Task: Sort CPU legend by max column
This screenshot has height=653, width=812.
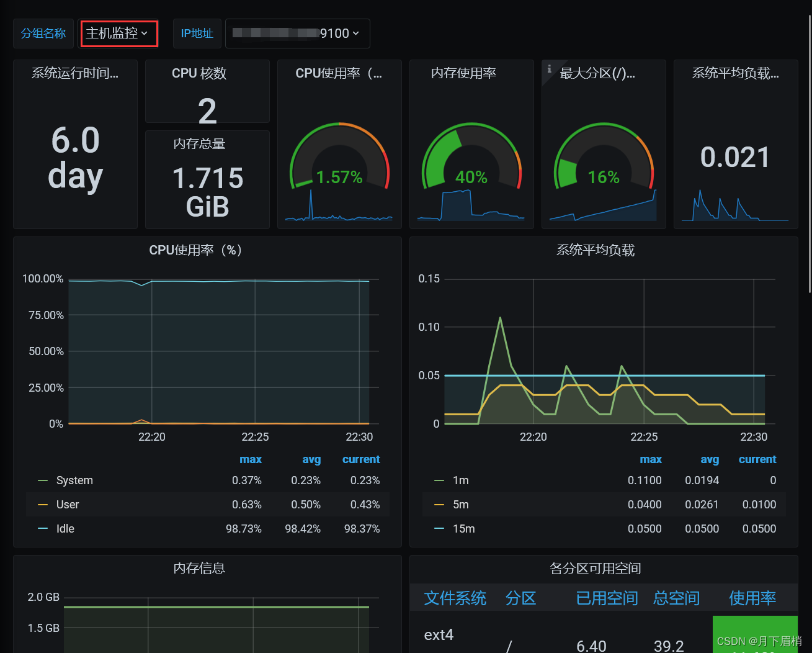Action: point(251,459)
